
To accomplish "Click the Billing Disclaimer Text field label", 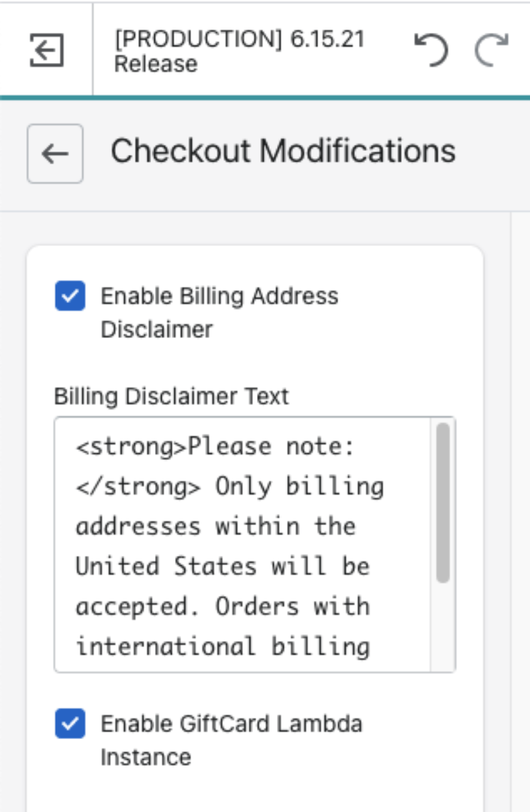I will pyautogui.click(x=171, y=396).
